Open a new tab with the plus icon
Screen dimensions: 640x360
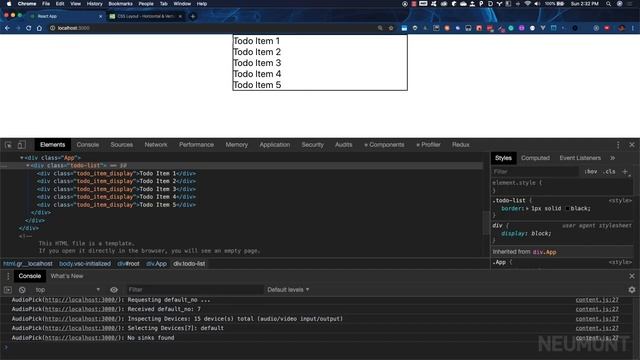(193, 16)
